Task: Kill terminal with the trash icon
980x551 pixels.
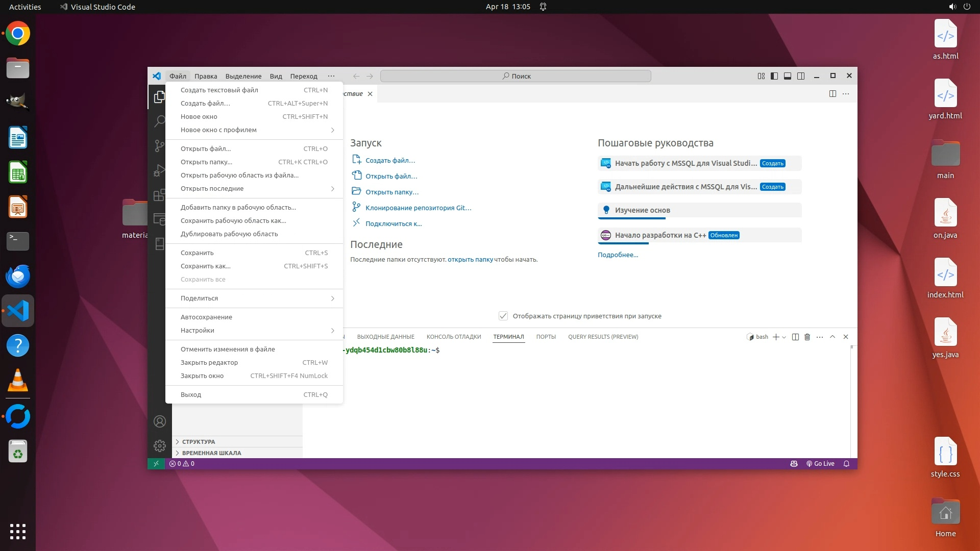Action: pos(807,337)
